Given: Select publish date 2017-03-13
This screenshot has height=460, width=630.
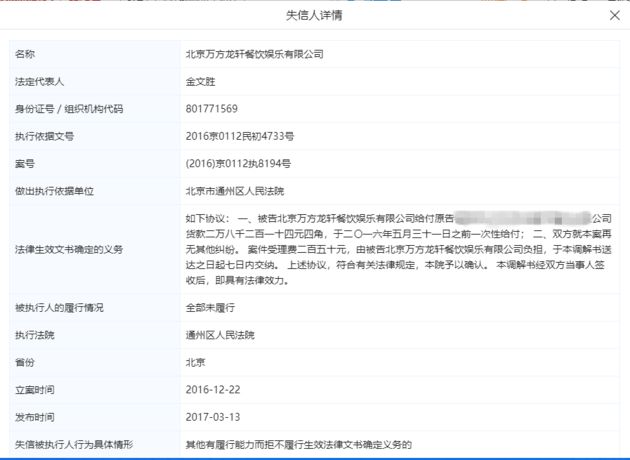Looking at the screenshot, I should [x=213, y=417].
